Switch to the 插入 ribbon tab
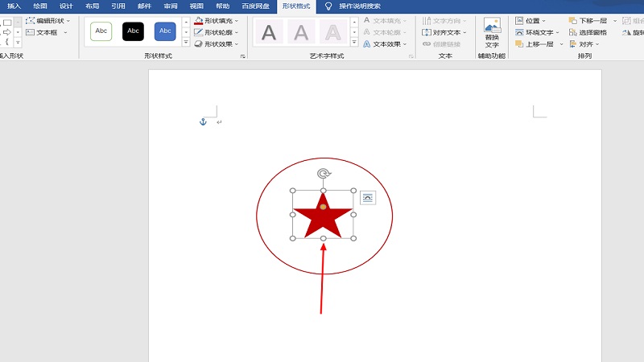This screenshot has height=362, width=644. (14, 6)
